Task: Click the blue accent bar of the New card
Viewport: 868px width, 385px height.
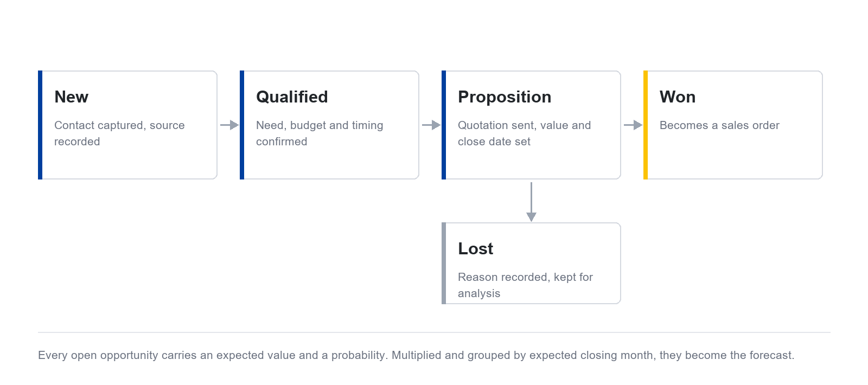Action: click(40, 125)
